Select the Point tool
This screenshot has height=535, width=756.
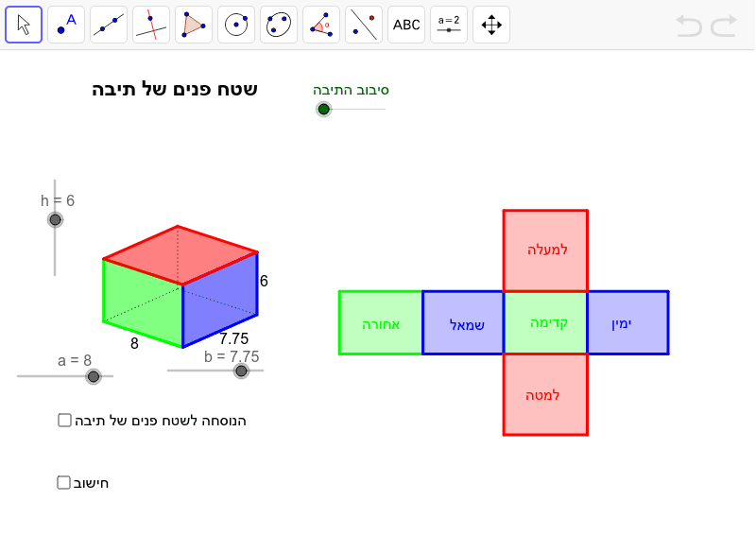(x=66, y=25)
